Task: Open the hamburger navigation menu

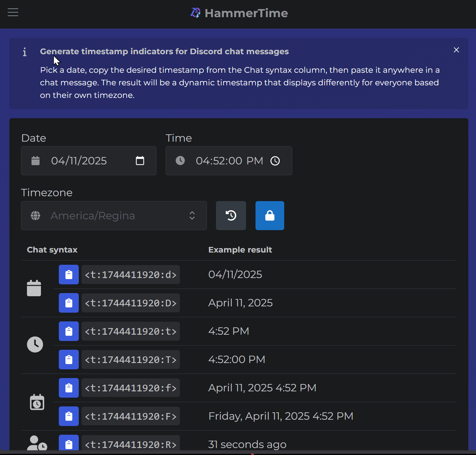Action: click(13, 13)
